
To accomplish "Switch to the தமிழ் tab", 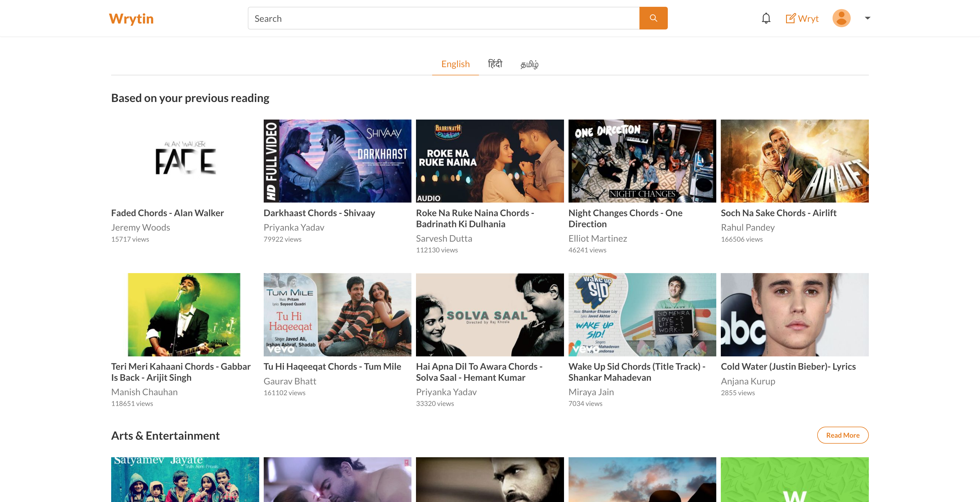I will pyautogui.click(x=529, y=64).
